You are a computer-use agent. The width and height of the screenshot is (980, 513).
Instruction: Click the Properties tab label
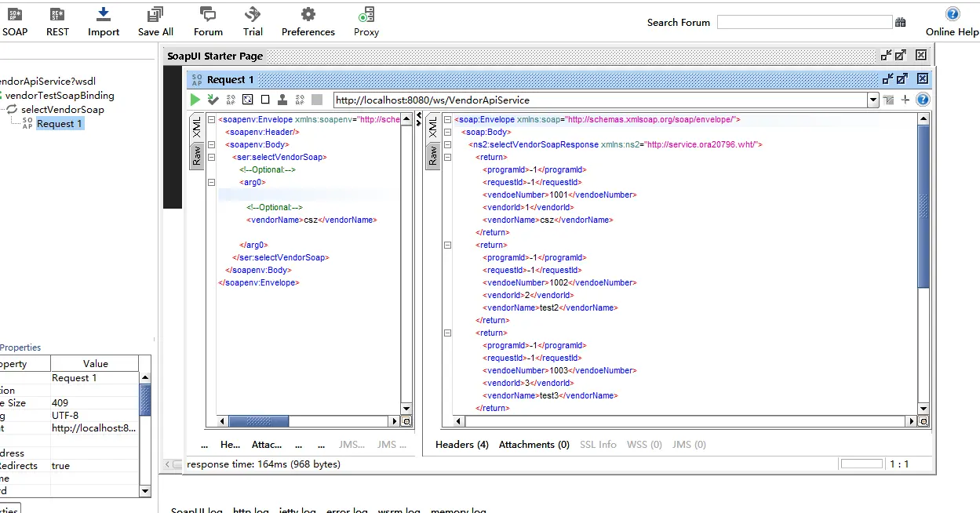tap(20, 347)
